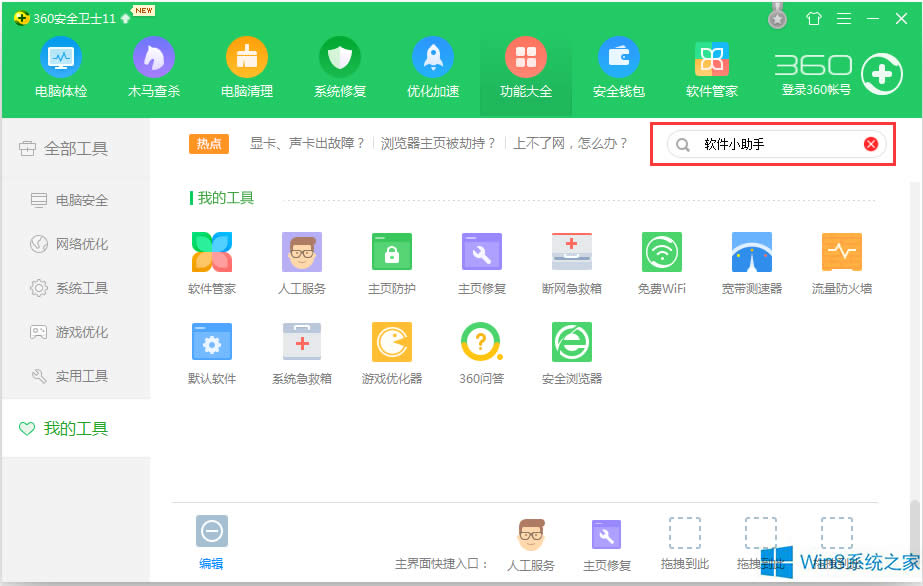
Task: Launch the 宽带测速器 speed test
Action: pyautogui.click(x=751, y=260)
